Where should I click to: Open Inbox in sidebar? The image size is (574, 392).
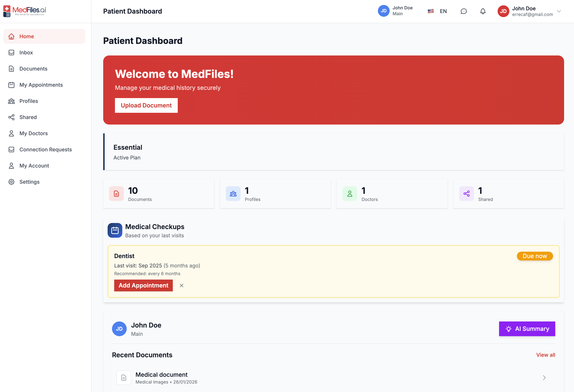point(44,52)
